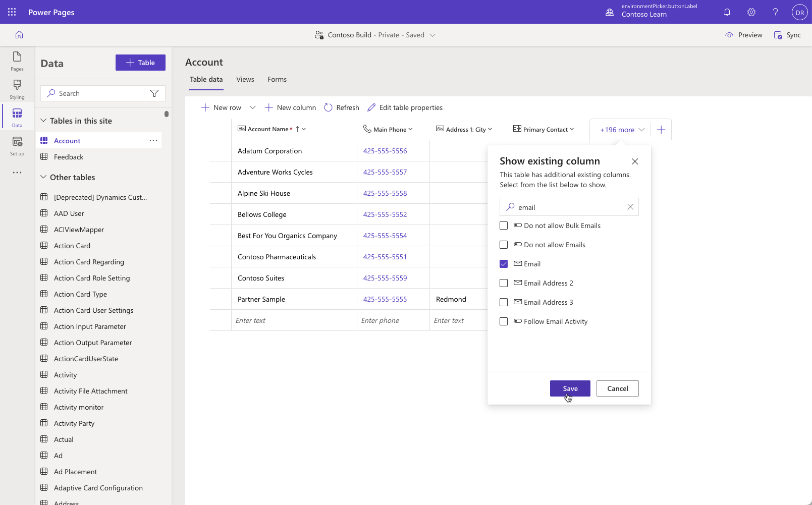Open the app launcher waffle menu
The width and height of the screenshot is (812, 505).
[x=11, y=12]
